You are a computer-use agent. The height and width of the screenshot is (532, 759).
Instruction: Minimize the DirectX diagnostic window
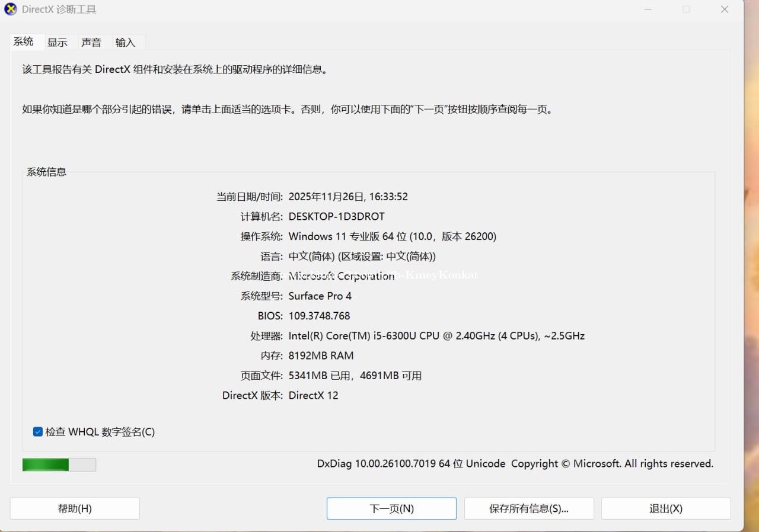648,9
